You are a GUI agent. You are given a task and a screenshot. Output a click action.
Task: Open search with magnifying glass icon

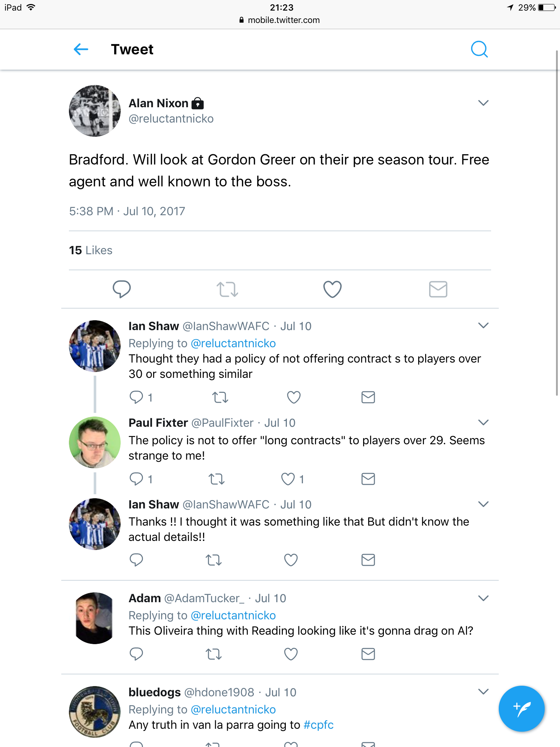479,49
